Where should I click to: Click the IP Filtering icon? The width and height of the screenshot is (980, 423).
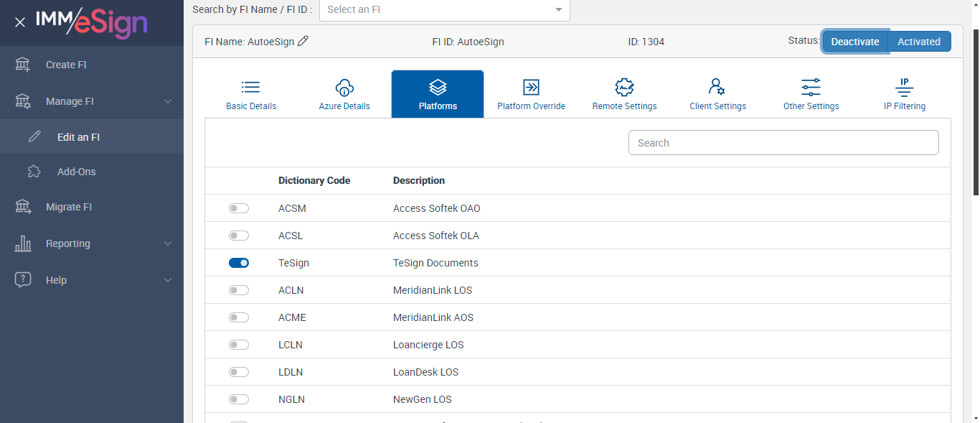(905, 88)
